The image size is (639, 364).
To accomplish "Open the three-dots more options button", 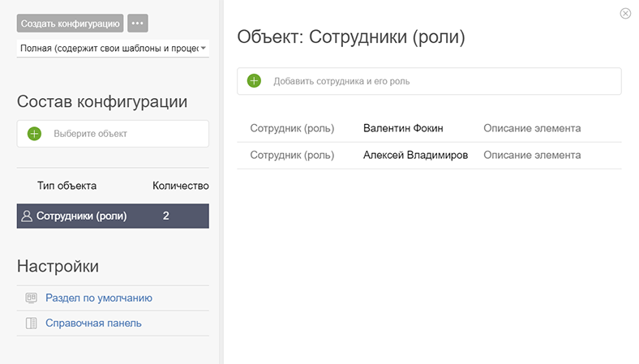I will click(x=138, y=24).
